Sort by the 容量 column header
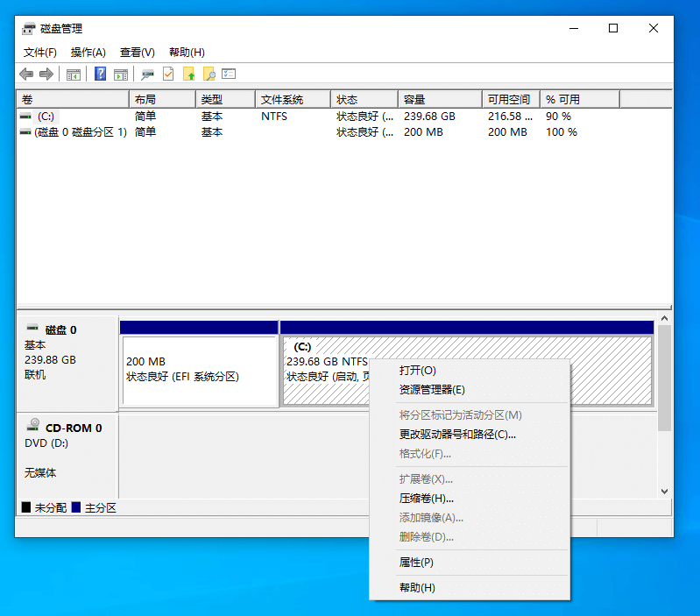Image resolution: width=700 pixels, height=616 pixels. pos(440,99)
